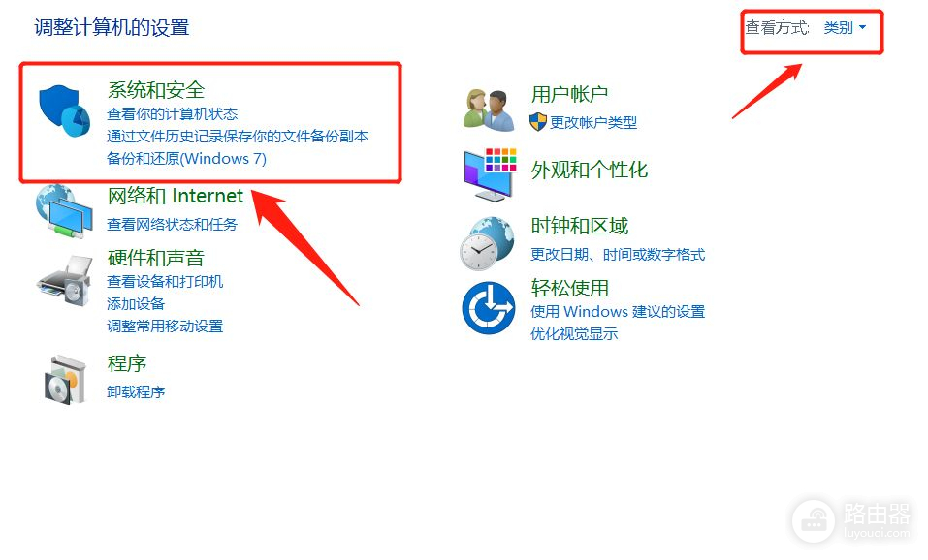Click 卸载程序 link
This screenshot has height=560, width=928.
136,391
